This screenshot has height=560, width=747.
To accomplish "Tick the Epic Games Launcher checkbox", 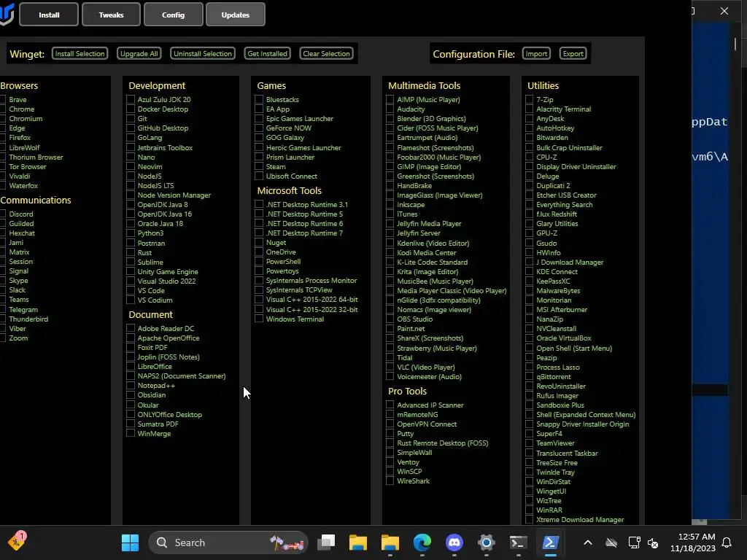I will point(259,118).
